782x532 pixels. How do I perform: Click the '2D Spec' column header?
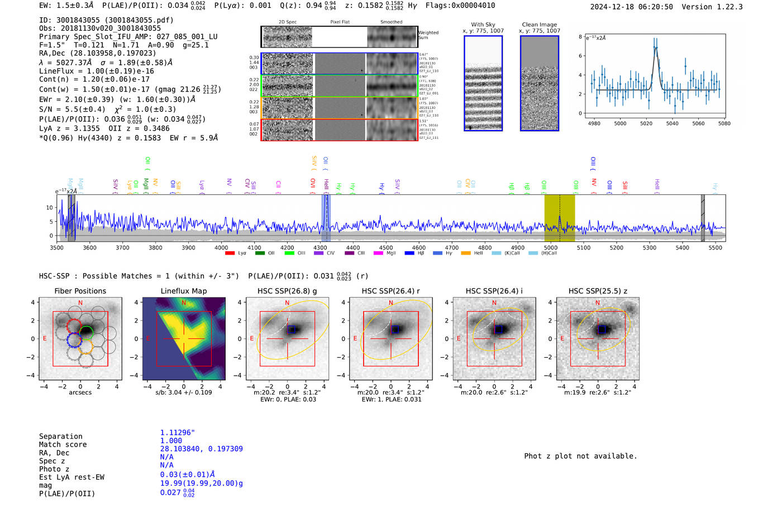click(288, 22)
